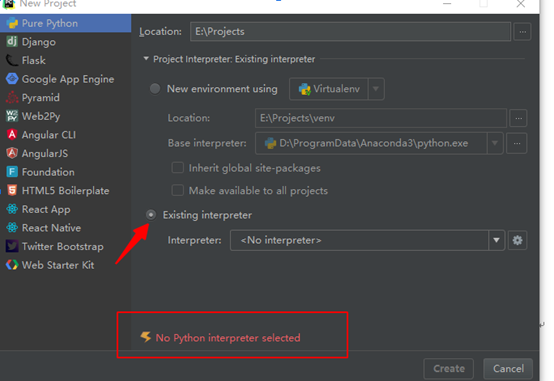Select the Pure Python icon
The image size is (554, 381).
click(12, 23)
